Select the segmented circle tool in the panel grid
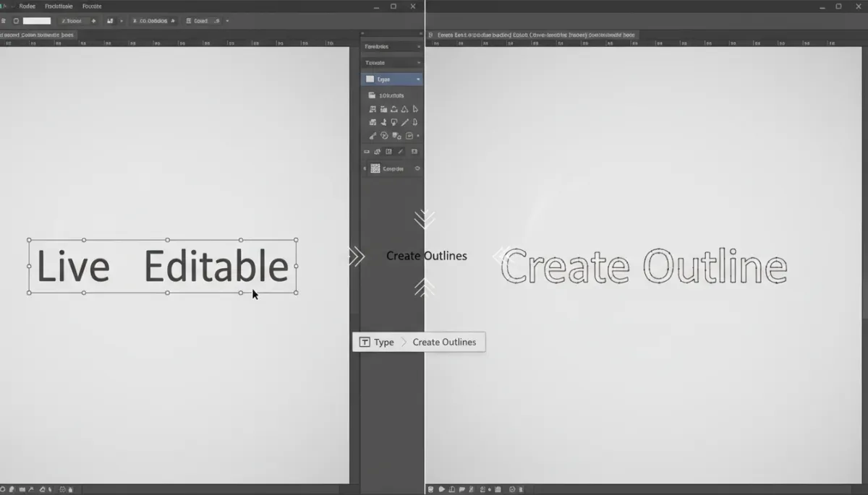Screen dimensions: 868x495 [384, 135]
